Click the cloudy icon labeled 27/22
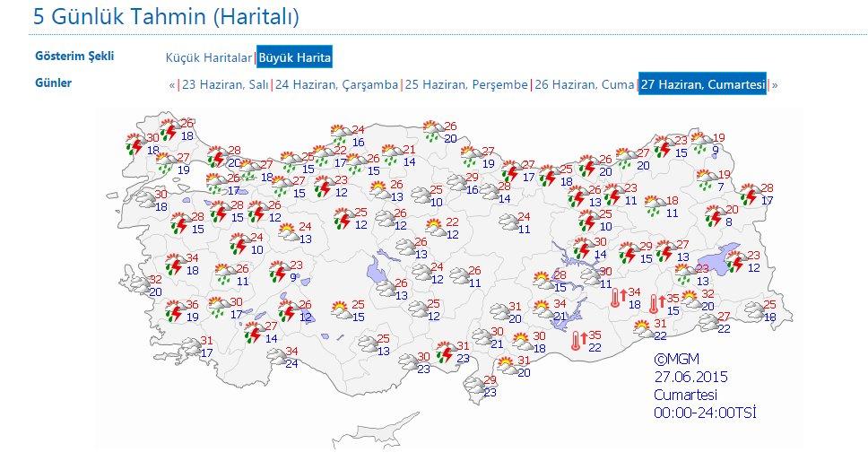The width and height of the screenshot is (868, 461). coord(708,322)
